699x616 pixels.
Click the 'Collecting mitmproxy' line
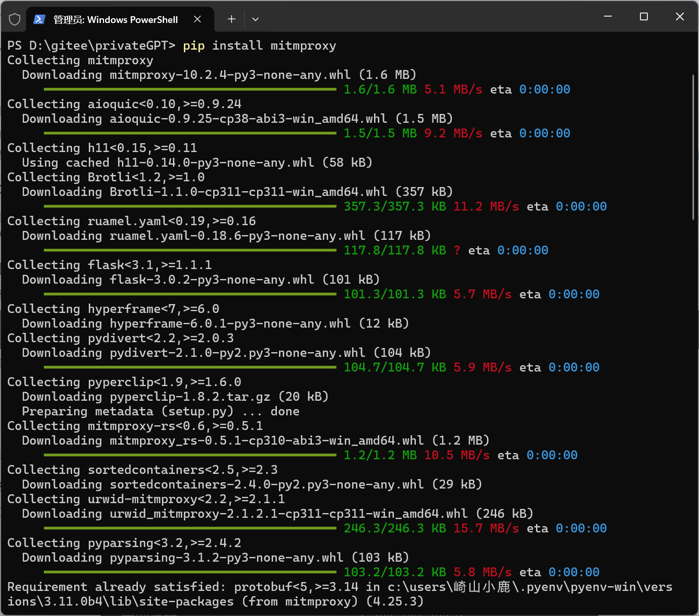pyautogui.click(x=80, y=61)
